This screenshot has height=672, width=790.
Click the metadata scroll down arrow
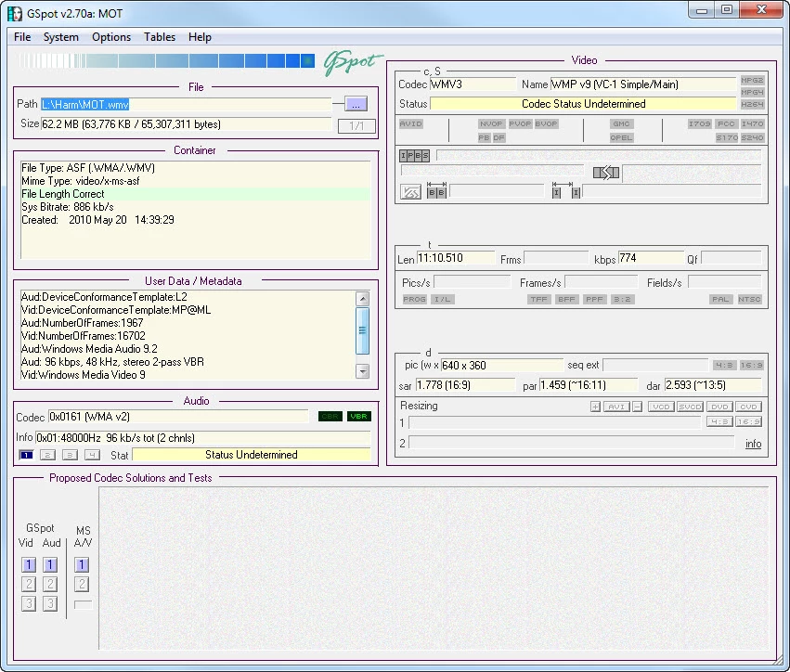coord(362,371)
